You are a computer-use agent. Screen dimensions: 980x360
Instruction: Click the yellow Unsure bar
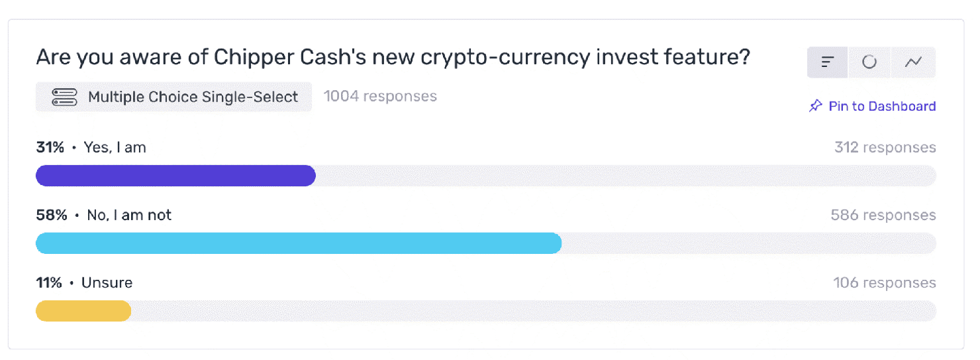(83, 311)
